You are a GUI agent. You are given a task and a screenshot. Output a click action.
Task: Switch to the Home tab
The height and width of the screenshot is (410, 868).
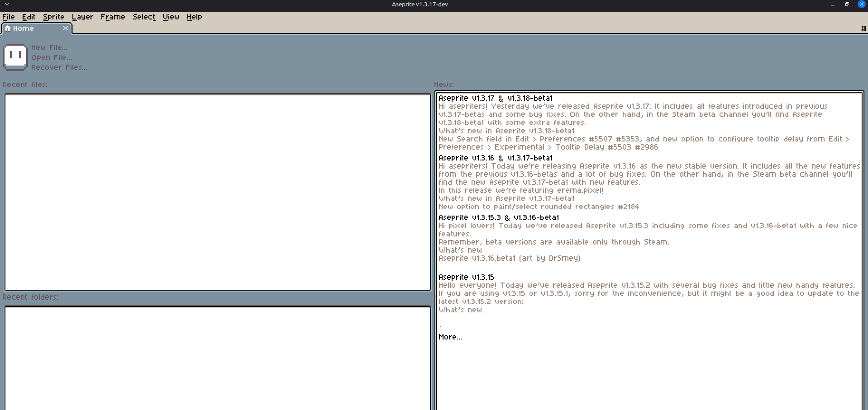point(24,28)
